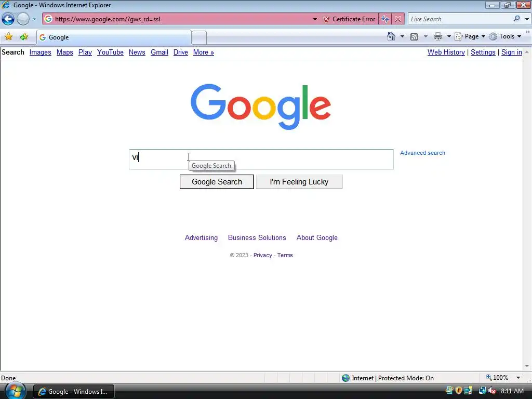Image resolution: width=532 pixels, height=399 pixels.
Task: Click the Print icon
Action: pos(437,36)
